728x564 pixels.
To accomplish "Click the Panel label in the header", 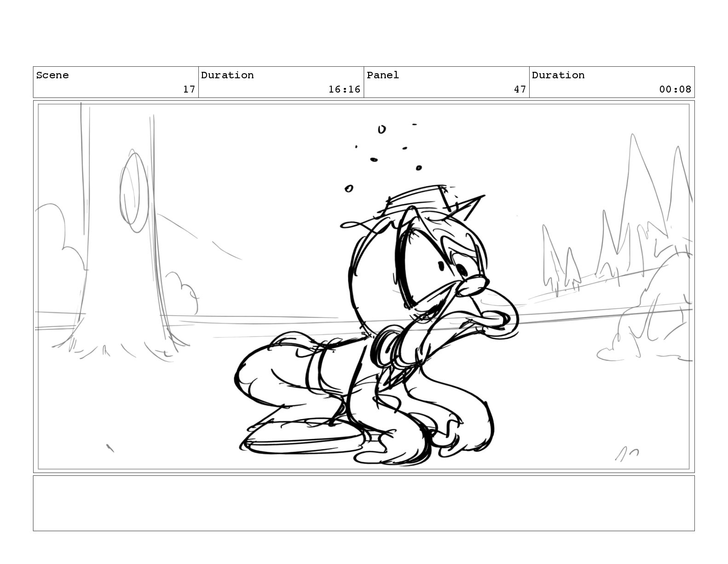I will click(x=383, y=75).
